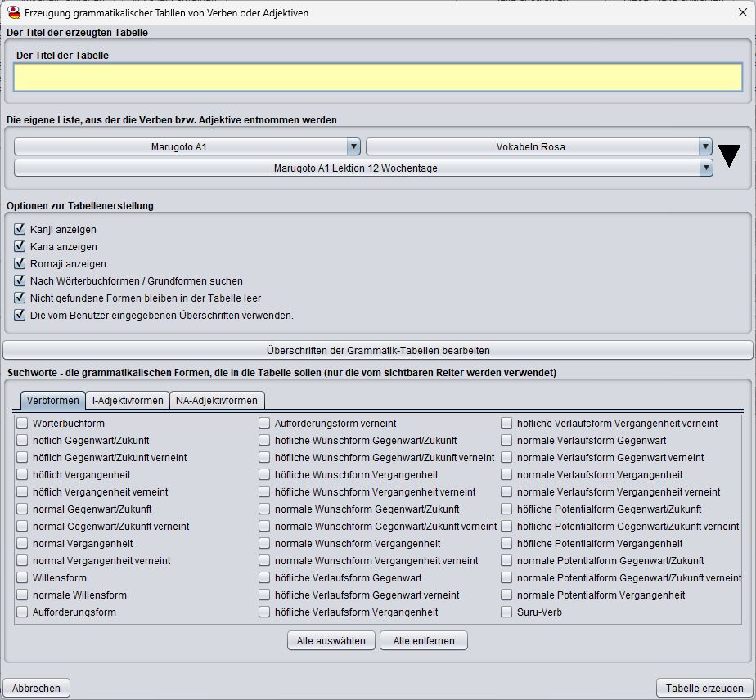Disable 'Nicht gefundene Formen bleiben in der Tabelle leer'
756x700 pixels.
click(x=20, y=298)
